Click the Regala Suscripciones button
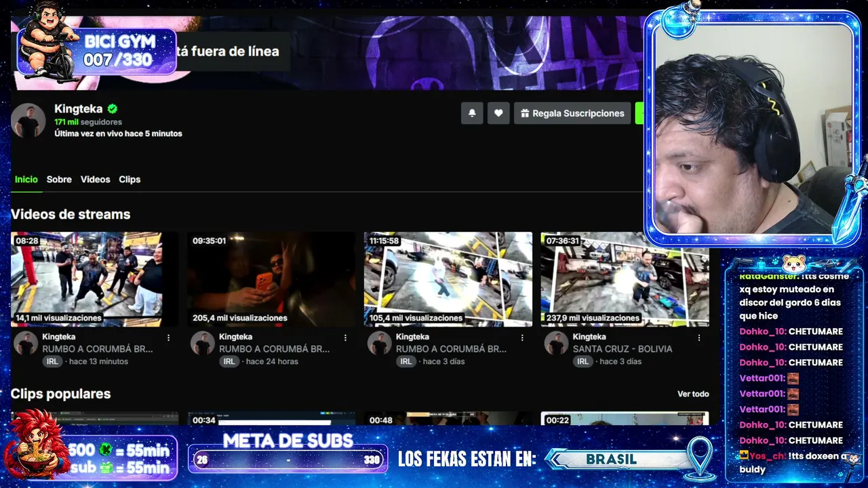Viewport: 868px width, 488px height. click(x=572, y=113)
